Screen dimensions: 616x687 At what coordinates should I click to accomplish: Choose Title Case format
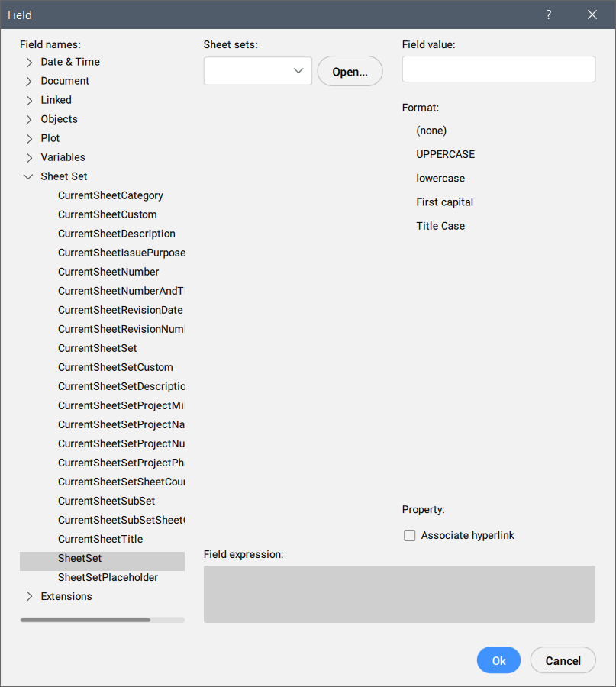pos(440,226)
